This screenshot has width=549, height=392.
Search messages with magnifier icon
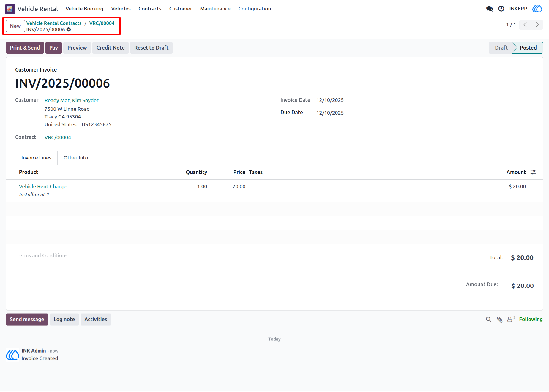[x=488, y=320]
